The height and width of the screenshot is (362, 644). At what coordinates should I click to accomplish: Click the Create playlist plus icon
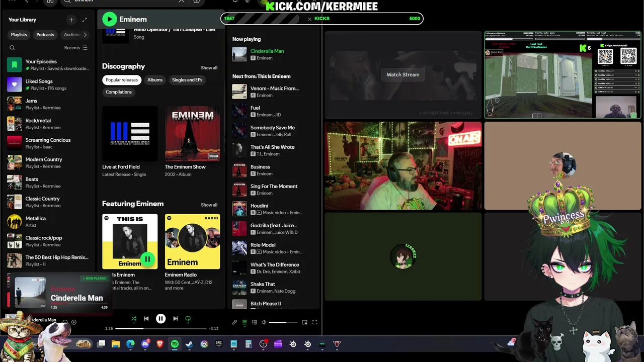pos(71,20)
